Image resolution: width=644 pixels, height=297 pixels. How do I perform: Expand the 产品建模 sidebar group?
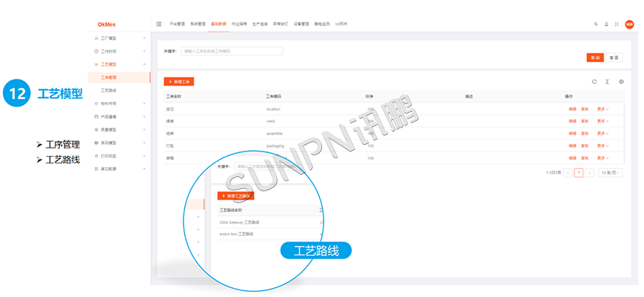click(x=119, y=116)
